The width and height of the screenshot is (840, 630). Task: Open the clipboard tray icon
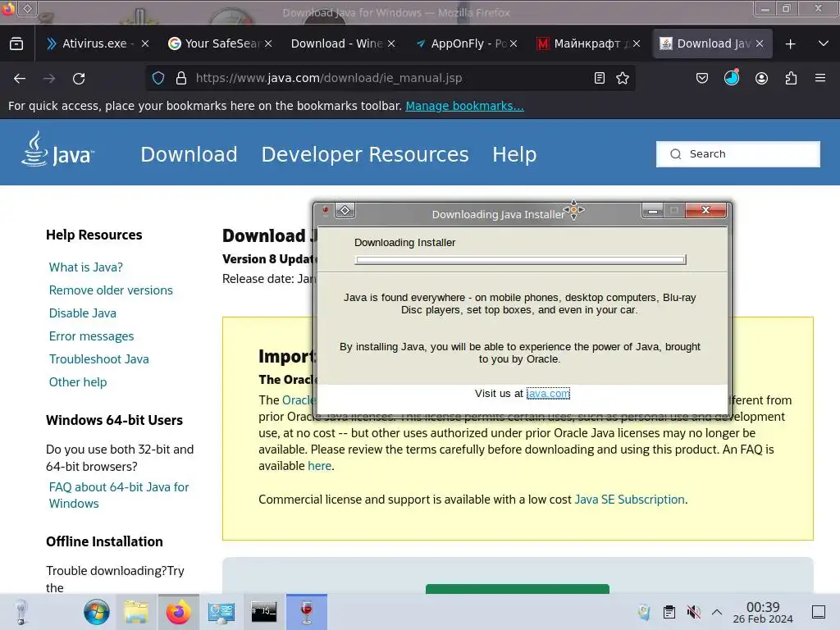[x=669, y=612]
